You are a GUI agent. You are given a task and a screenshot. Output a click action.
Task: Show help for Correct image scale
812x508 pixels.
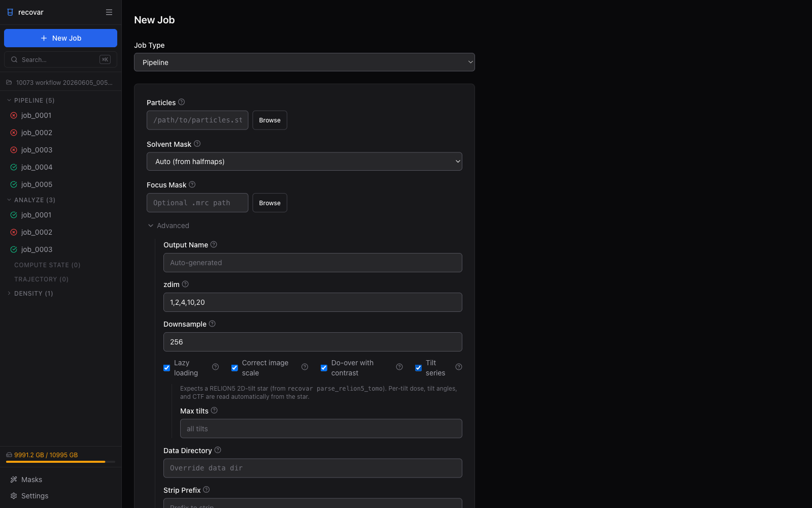pos(304,367)
